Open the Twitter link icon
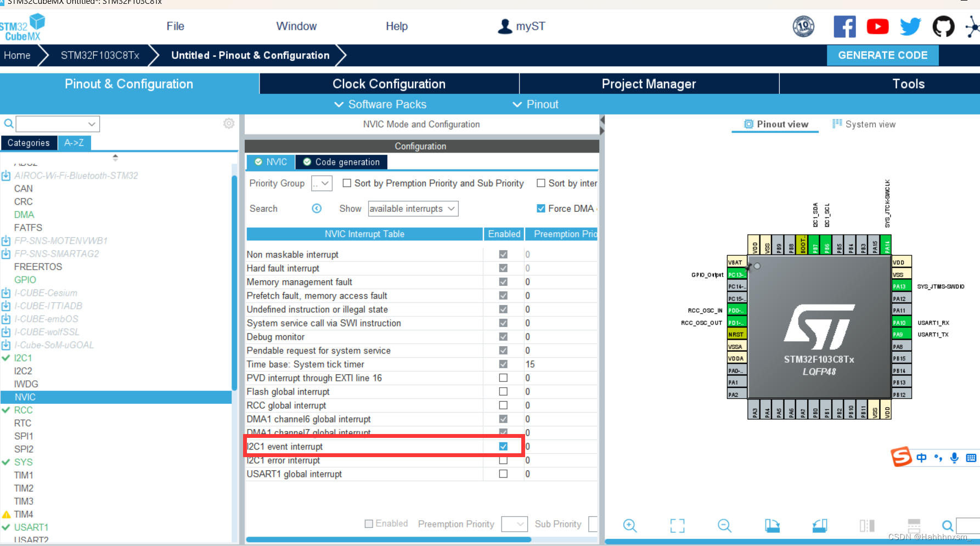Viewport: 980px width, 546px height. [x=910, y=26]
